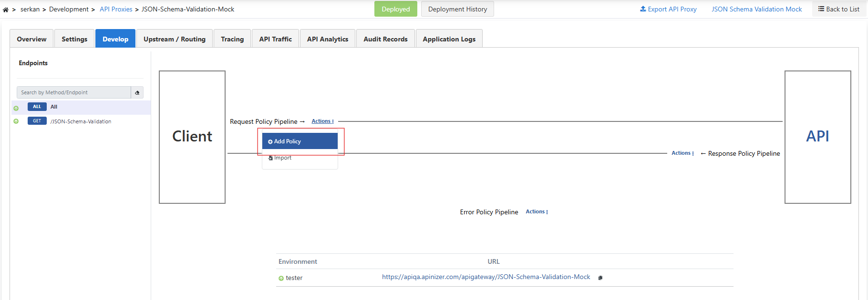
Task: Open the API Proxies breadcrumb link
Action: (x=116, y=9)
